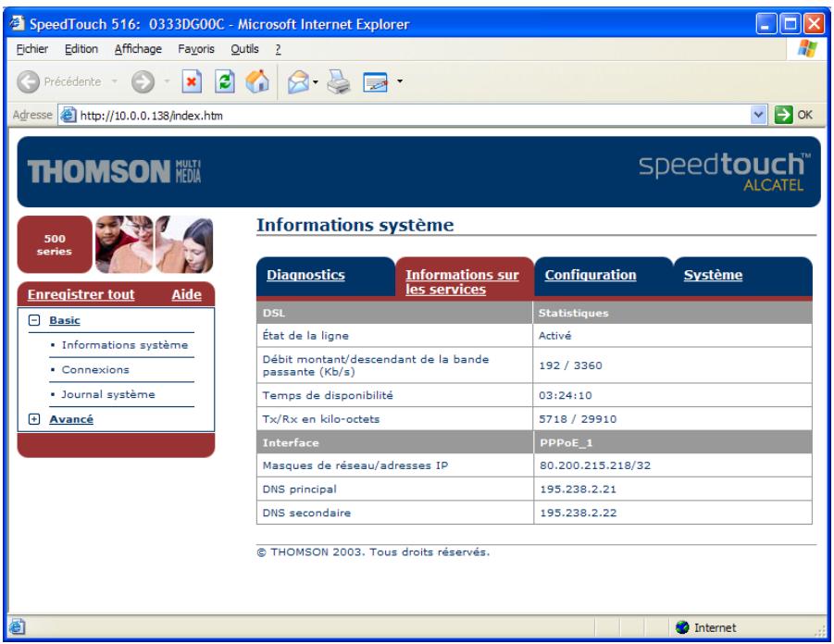Click the Tx/Rx value 5718 / 29910
This screenshot has width=834, height=644.
578,419
